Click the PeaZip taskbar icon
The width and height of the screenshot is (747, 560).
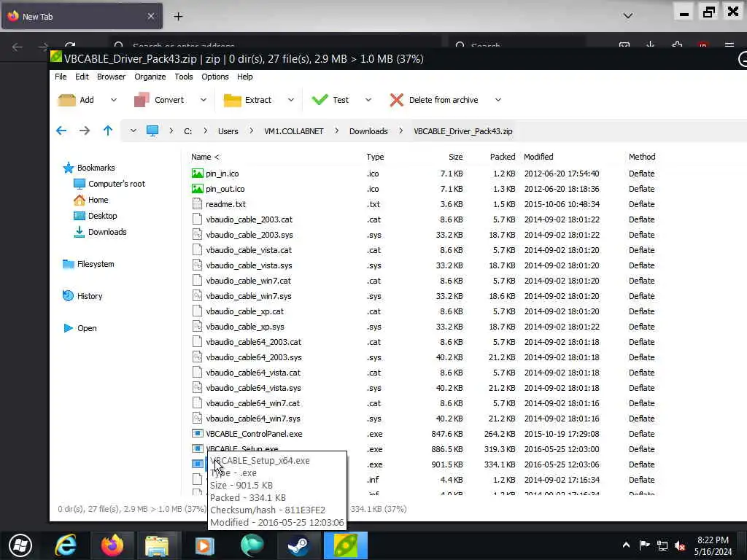346,545
